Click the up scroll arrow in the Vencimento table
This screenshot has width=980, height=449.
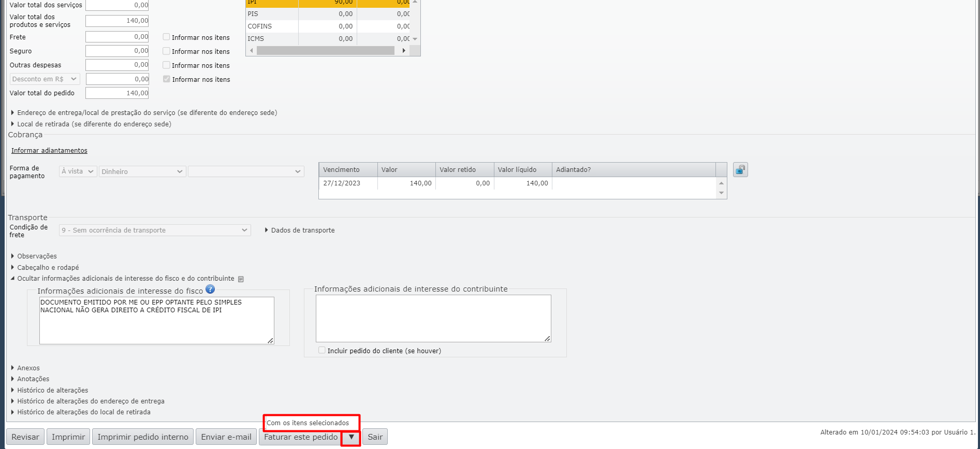click(x=721, y=183)
